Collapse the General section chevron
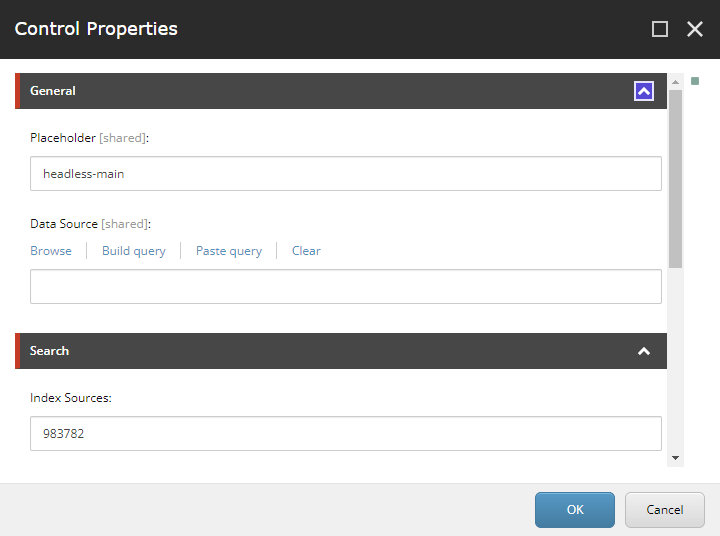This screenshot has height=536, width=720. click(644, 91)
